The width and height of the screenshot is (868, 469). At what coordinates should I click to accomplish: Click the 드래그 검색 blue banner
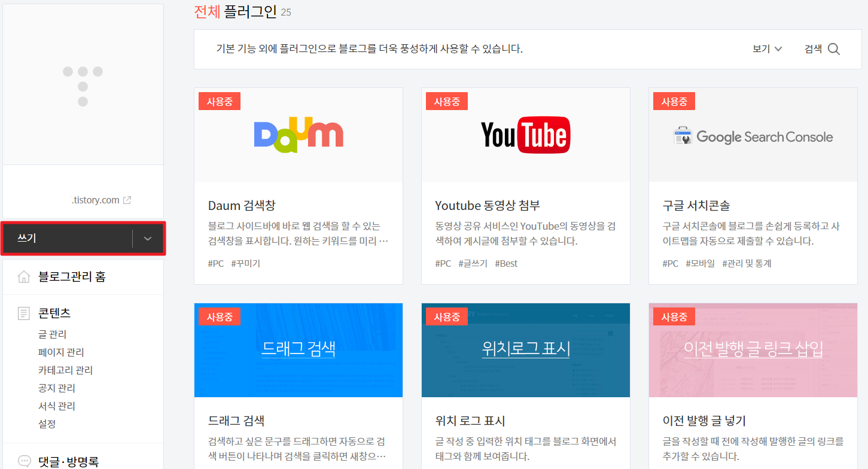(x=299, y=350)
